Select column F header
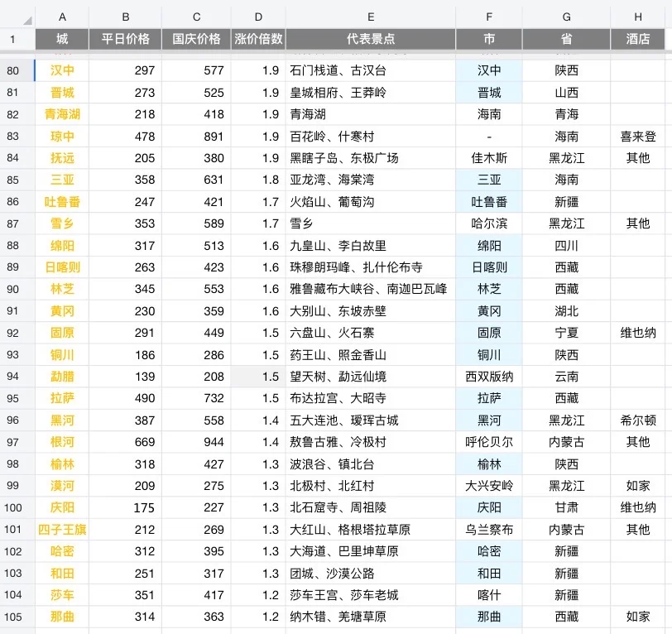This screenshot has height=634, width=672. (x=489, y=17)
